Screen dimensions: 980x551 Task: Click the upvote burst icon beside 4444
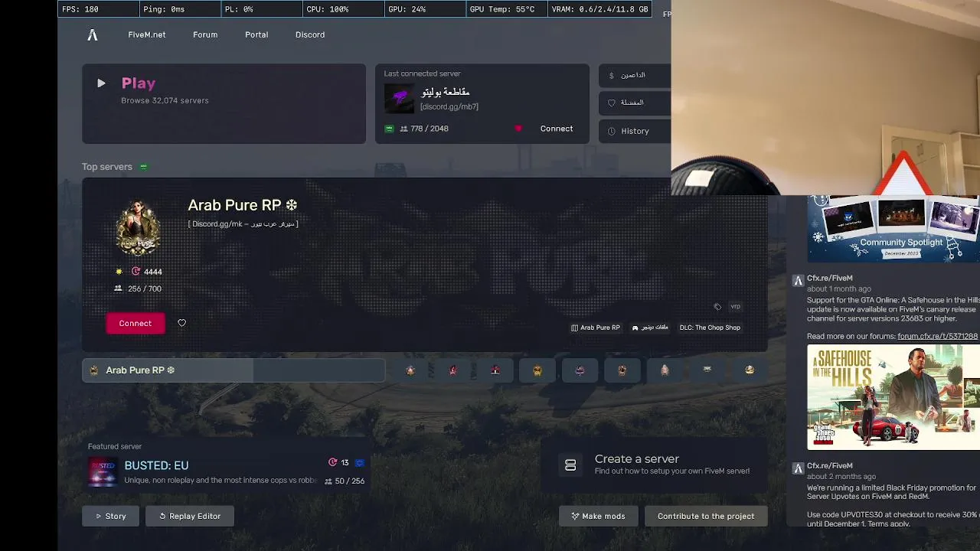pos(136,272)
